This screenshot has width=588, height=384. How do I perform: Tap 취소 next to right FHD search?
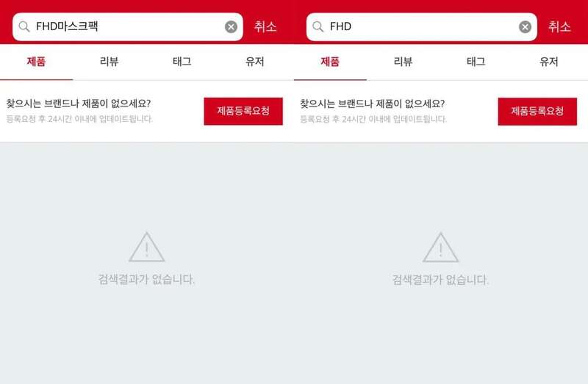559,26
